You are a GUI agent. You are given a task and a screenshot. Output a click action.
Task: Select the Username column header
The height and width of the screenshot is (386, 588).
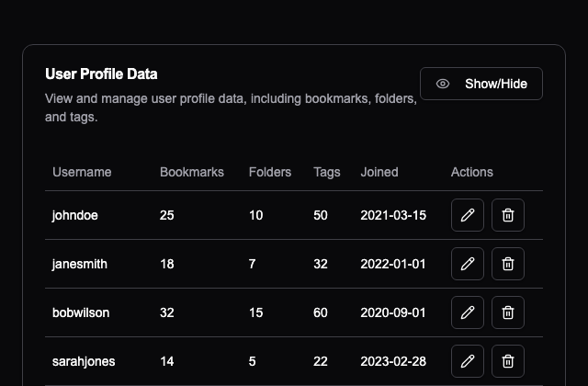tap(82, 172)
